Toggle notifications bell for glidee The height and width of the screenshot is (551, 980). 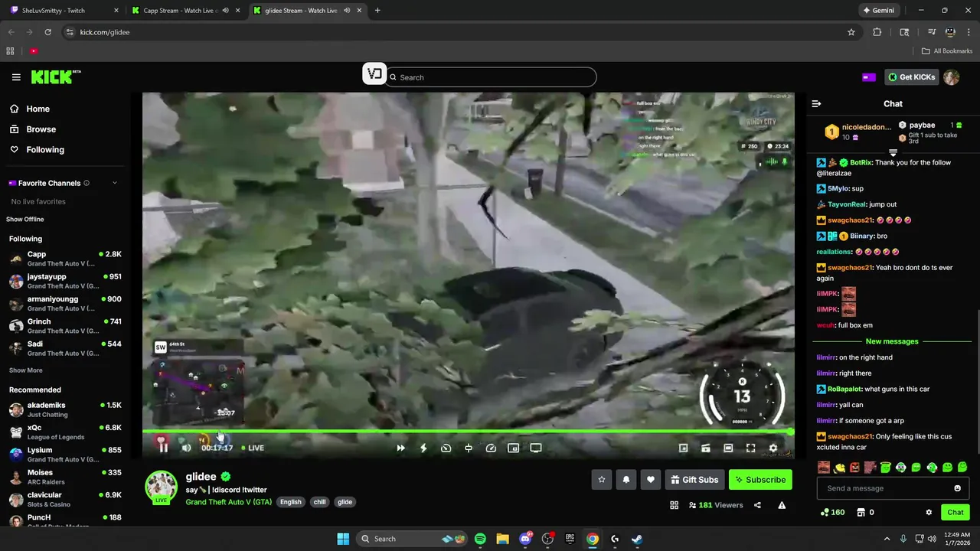click(x=626, y=480)
